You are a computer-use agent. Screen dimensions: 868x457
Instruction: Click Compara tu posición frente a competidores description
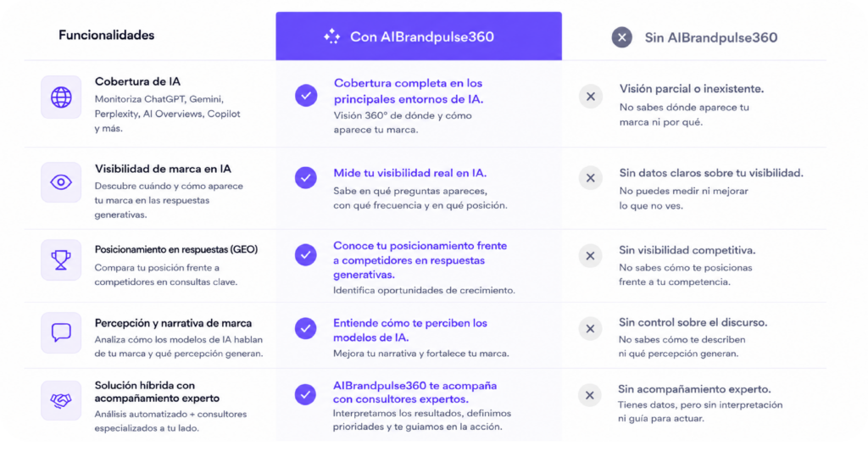click(165, 275)
